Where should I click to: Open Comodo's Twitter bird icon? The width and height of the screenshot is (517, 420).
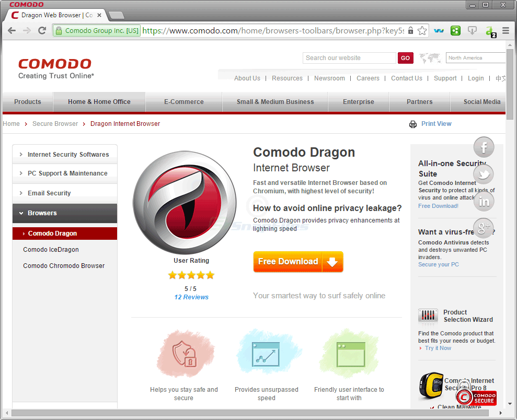coord(484,174)
